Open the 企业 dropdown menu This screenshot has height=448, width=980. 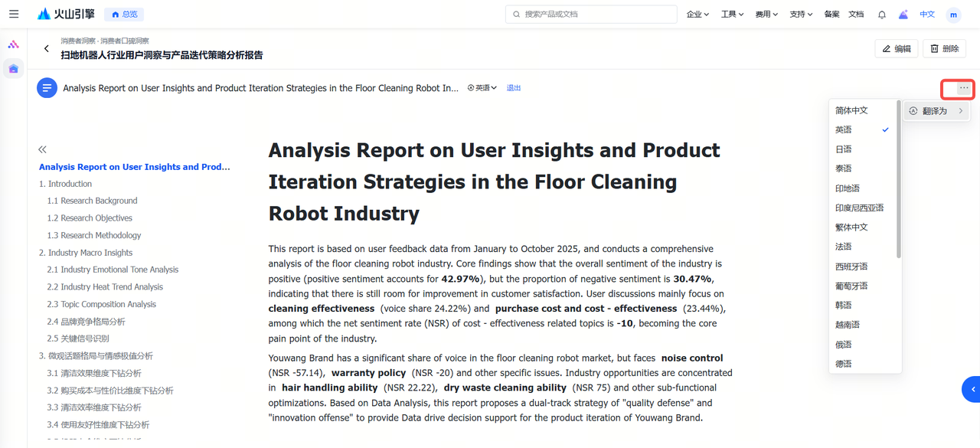(697, 15)
